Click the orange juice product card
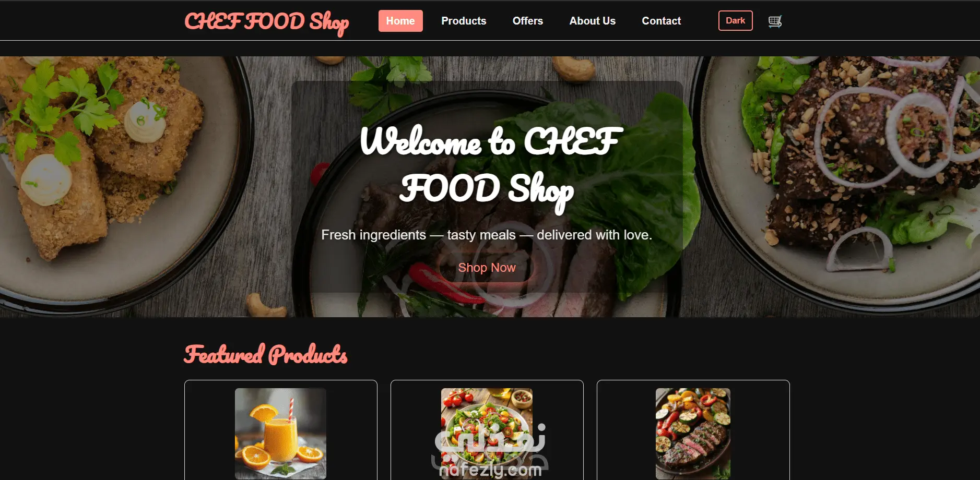Image resolution: width=980 pixels, height=480 pixels. pyautogui.click(x=281, y=430)
